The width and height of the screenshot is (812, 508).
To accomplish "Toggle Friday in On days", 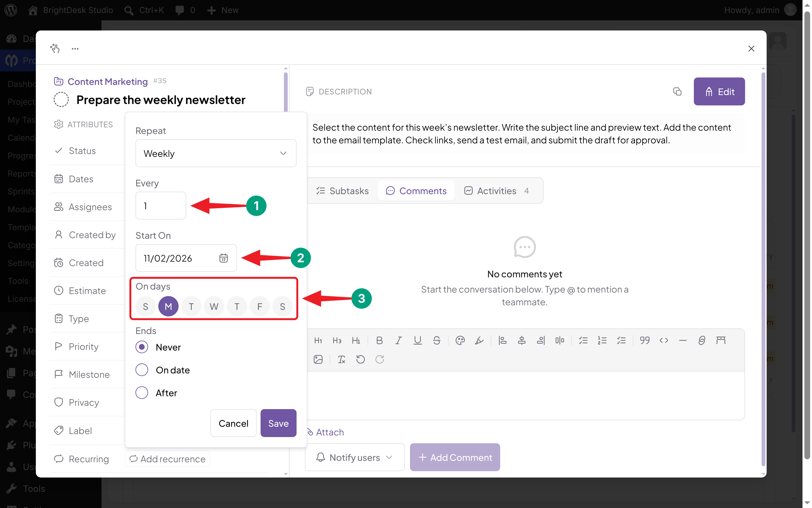I will pyautogui.click(x=260, y=306).
